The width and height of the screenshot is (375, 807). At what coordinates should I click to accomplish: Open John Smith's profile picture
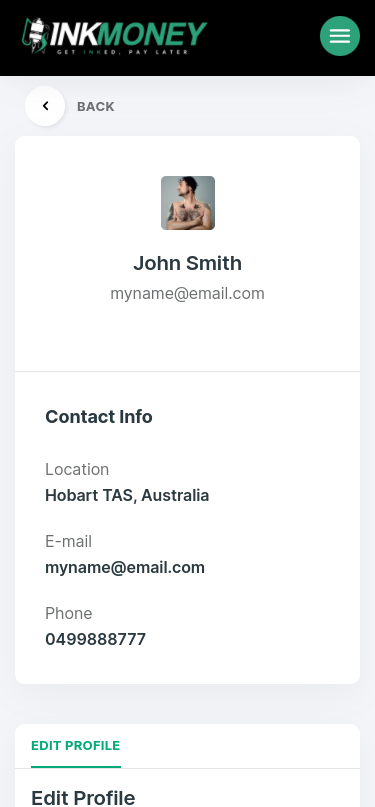[188, 203]
